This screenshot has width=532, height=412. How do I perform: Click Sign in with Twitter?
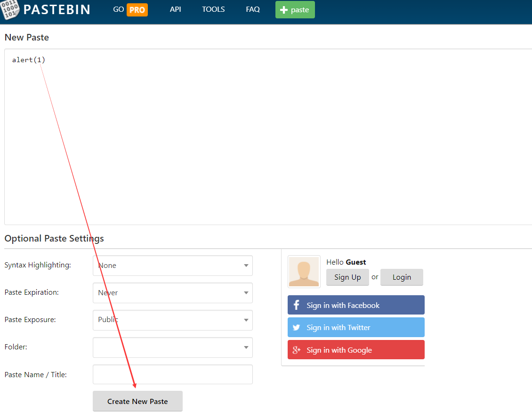click(356, 327)
